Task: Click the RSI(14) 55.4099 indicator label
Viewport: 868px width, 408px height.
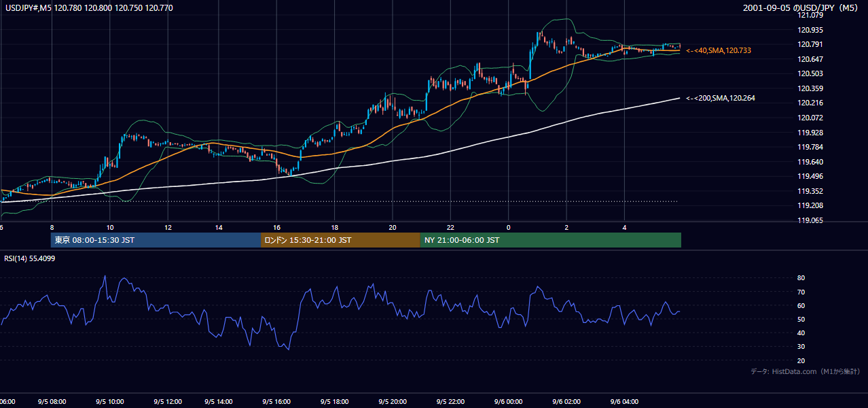Action: tap(29, 258)
